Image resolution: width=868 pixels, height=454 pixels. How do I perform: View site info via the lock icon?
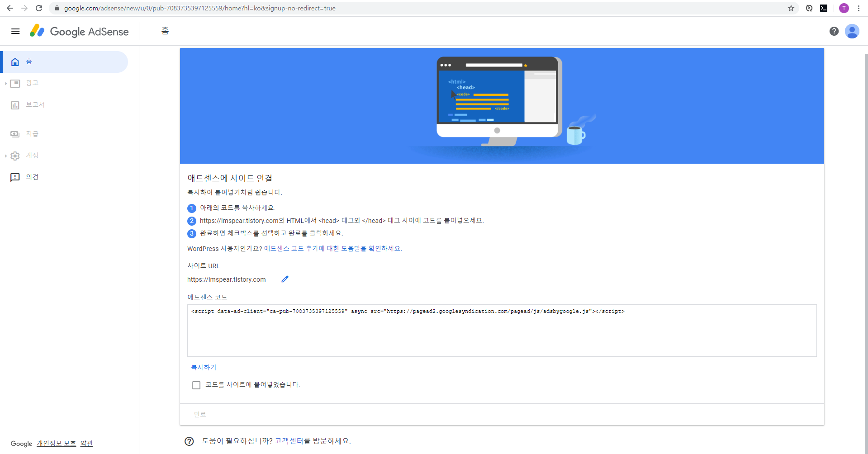point(57,8)
